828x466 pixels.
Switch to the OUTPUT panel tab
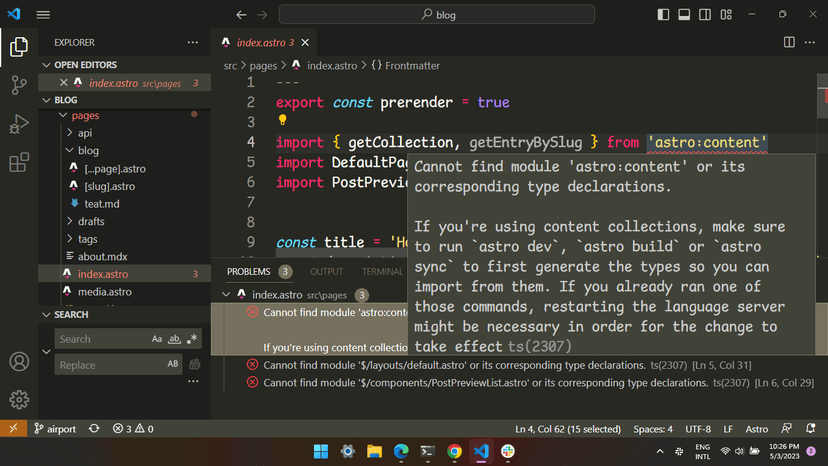click(x=326, y=271)
